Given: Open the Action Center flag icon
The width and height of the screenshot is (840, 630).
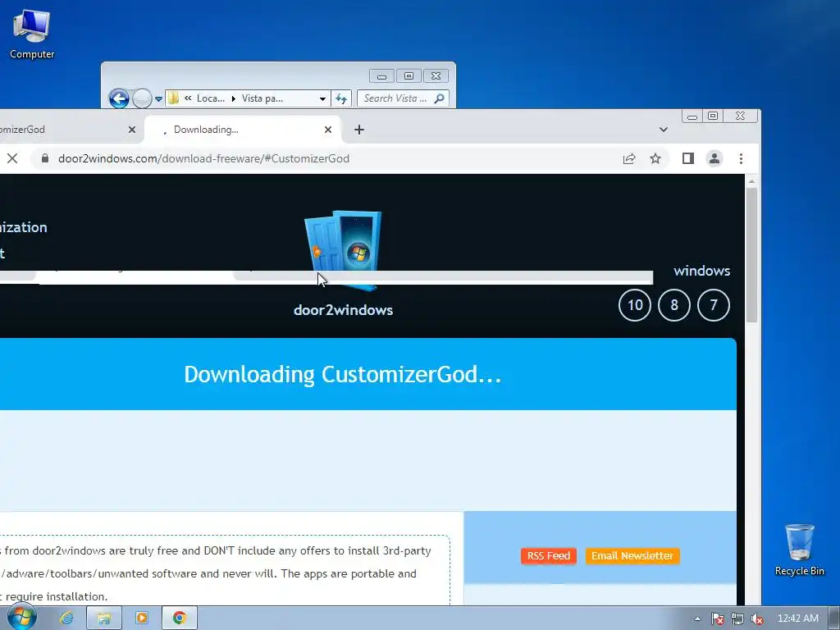Looking at the screenshot, I should pyautogui.click(x=717, y=619).
